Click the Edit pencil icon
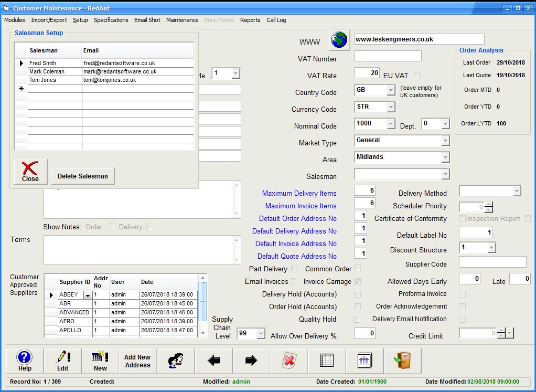Viewport: 536px width, 392px height. click(62, 361)
